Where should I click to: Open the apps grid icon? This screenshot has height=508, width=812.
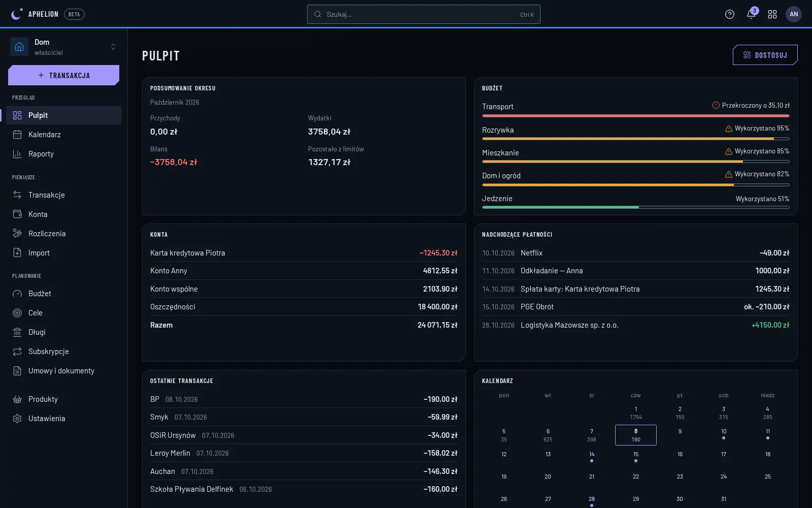[772, 14]
